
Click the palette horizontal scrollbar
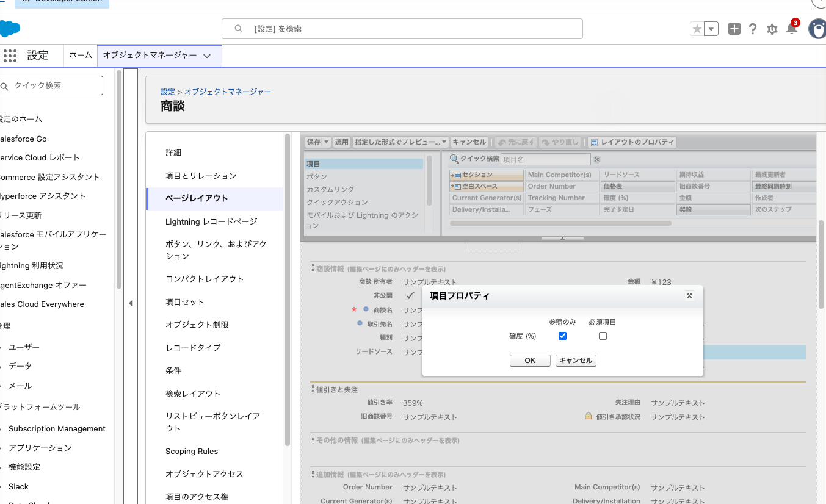(560, 223)
